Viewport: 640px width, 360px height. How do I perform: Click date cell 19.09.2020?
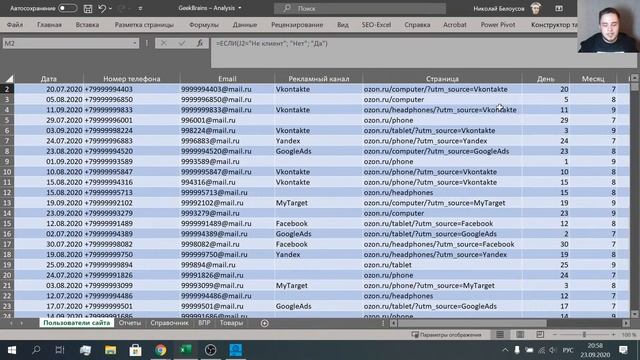(49, 203)
